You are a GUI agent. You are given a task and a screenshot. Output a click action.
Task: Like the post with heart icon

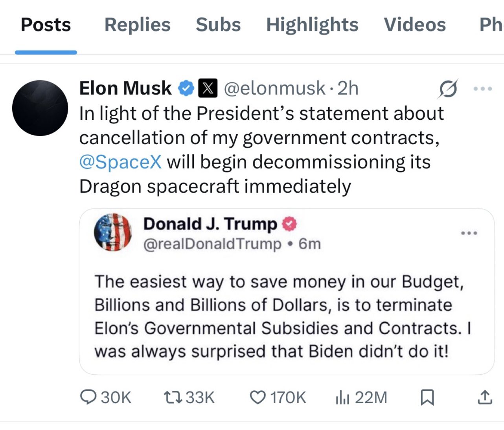[258, 397]
